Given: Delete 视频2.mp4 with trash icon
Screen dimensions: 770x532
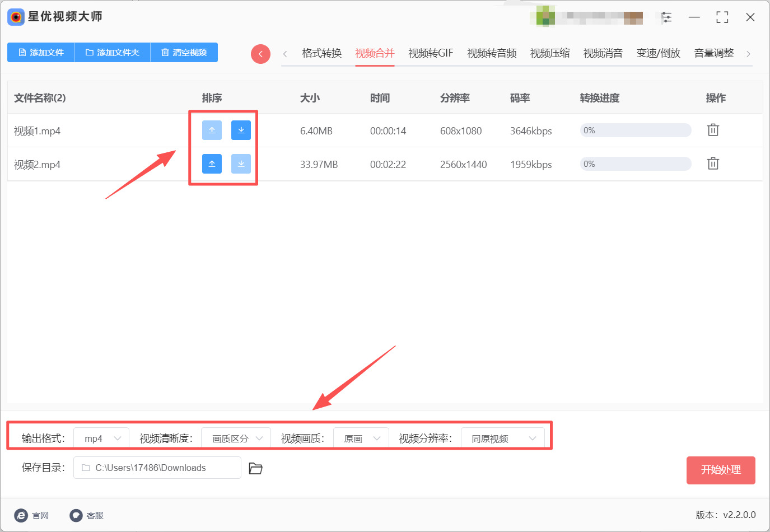Looking at the screenshot, I should (713, 164).
